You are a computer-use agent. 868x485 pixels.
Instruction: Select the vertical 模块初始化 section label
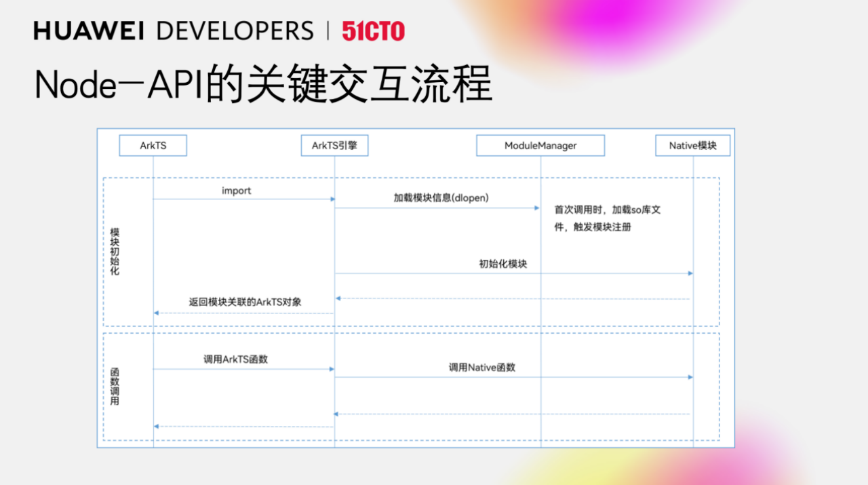click(x=115, y=251)
